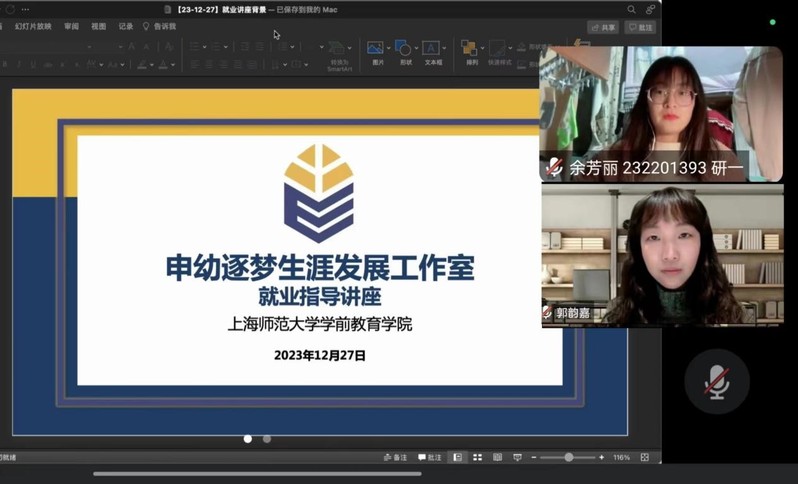This screenshot has height=484, width=798.
Task: Toggle 备注 notes pane
Action: 395,457
